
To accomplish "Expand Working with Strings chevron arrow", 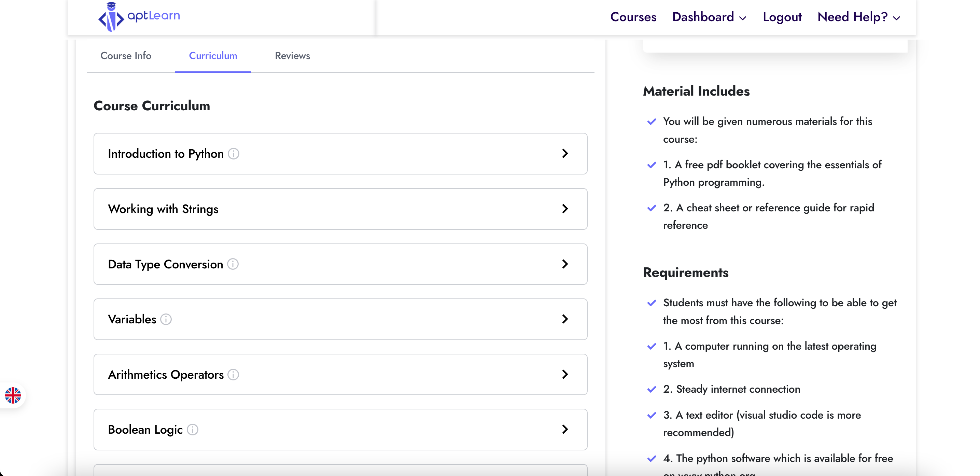I will (565, 209).
